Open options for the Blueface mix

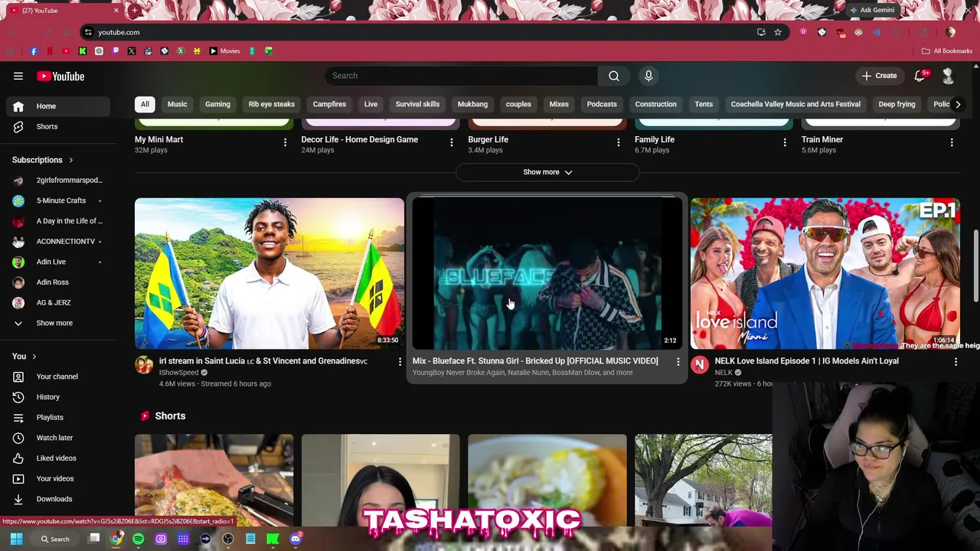click(678, 361)
